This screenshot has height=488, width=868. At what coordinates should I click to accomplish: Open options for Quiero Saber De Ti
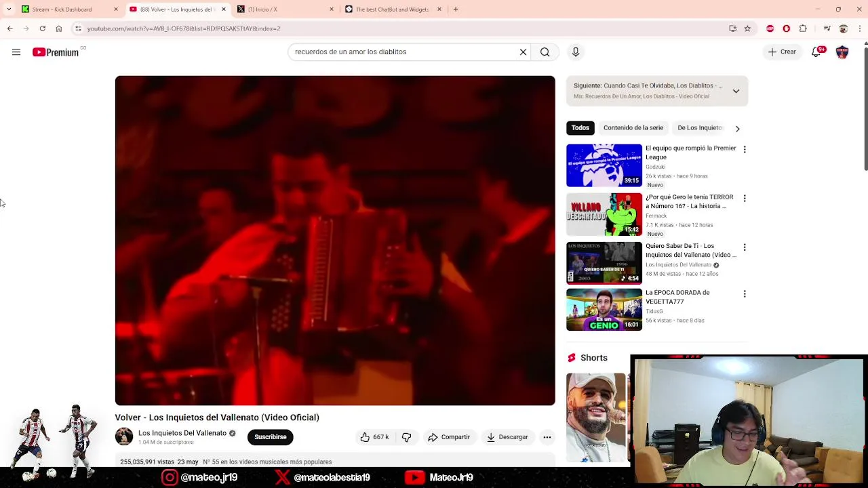745,247
